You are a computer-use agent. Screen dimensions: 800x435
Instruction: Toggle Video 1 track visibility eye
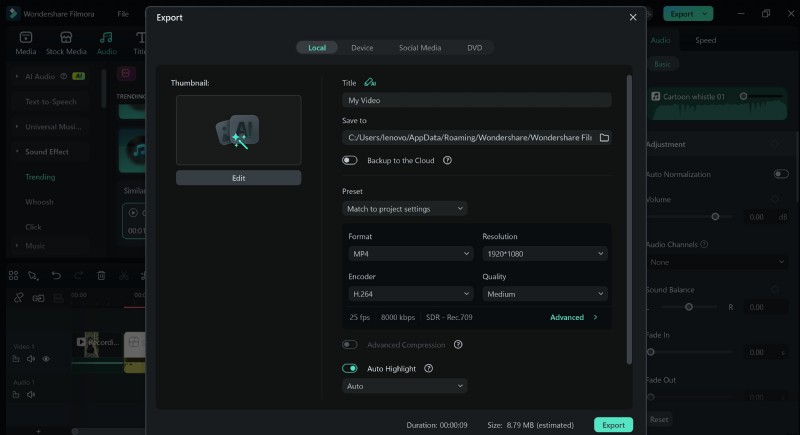46,358
